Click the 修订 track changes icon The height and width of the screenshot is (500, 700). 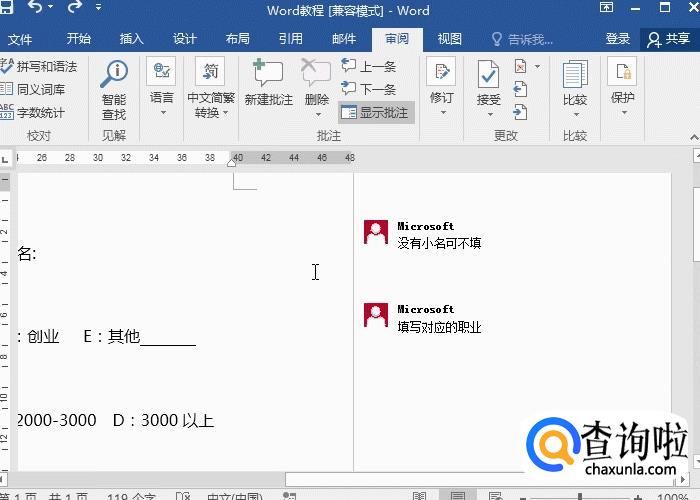tap(441, 71)
